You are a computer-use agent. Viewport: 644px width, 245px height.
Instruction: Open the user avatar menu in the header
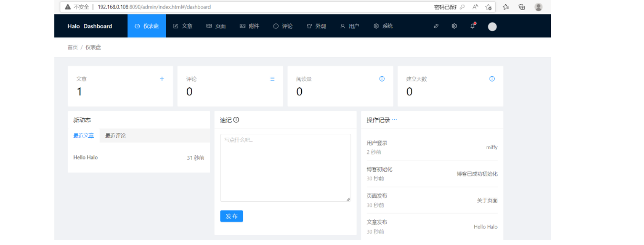coord(492,27)
